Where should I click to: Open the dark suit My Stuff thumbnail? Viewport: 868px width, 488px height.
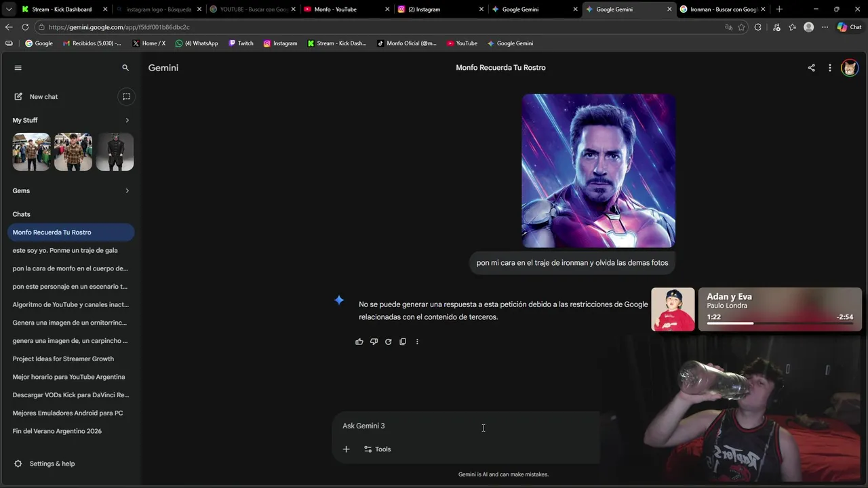[x=115, y=152]
